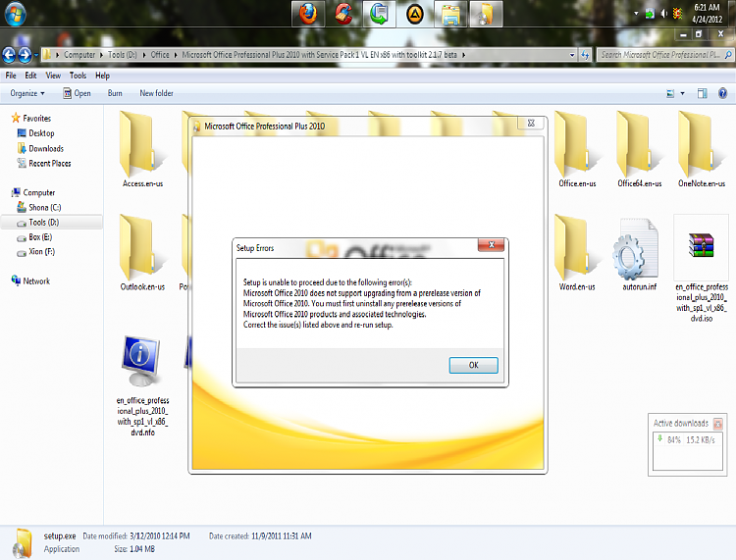The height and width of the screenshot is (560, 736).
Task: Click the Change your view icon
Action: pos(670,94)
